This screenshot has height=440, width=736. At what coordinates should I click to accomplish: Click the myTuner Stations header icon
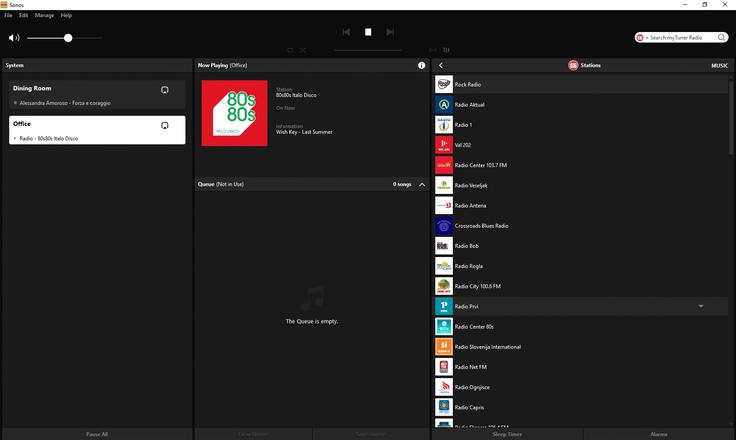[x=573, y=65]
